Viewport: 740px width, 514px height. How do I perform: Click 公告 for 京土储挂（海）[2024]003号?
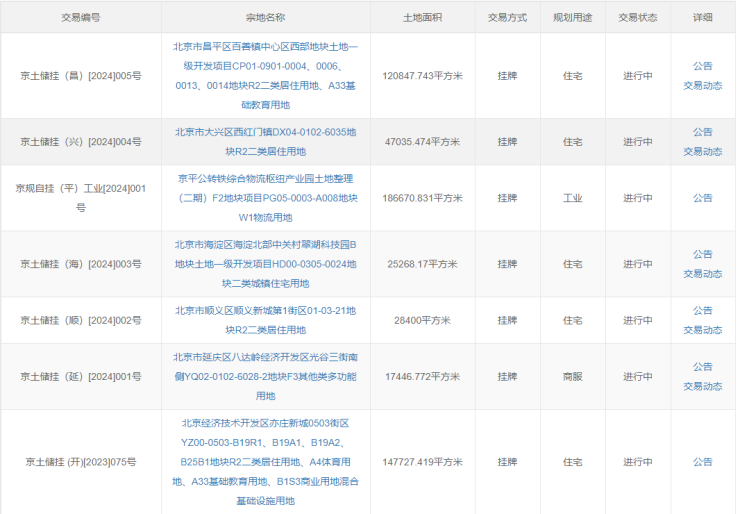(x=702, y=254)
